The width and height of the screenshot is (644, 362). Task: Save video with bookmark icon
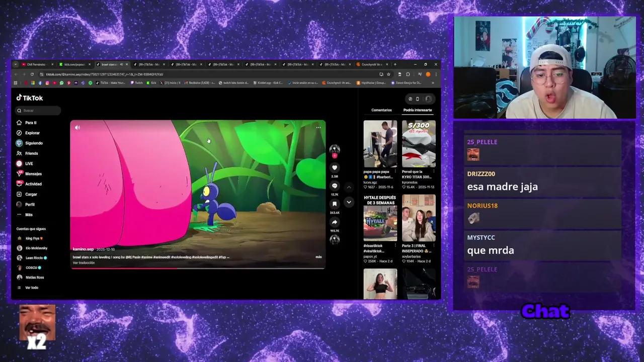[335, 204]
